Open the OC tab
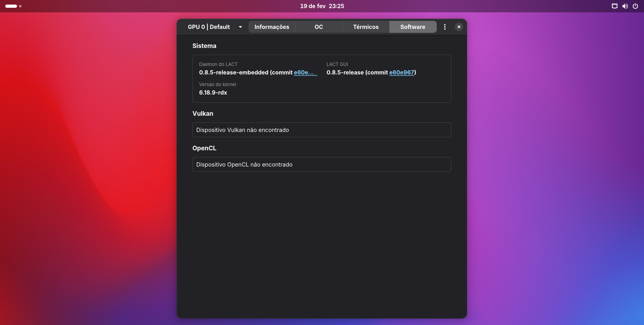Viewport: 644px width, 325px height. 319,27
